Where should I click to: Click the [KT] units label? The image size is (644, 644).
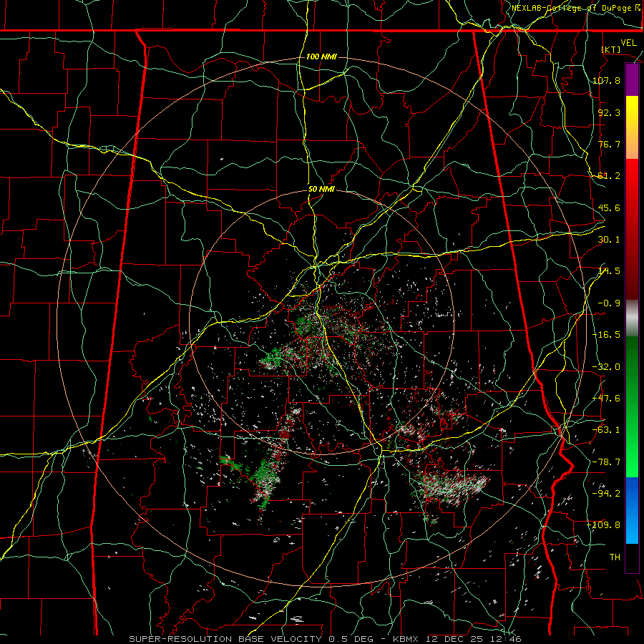tap(611, 49)
